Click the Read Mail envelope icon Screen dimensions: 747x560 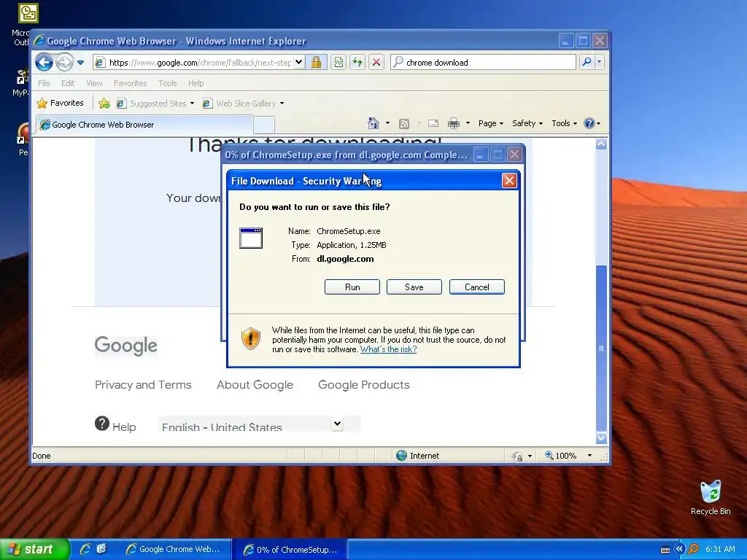tap(433, 123)
